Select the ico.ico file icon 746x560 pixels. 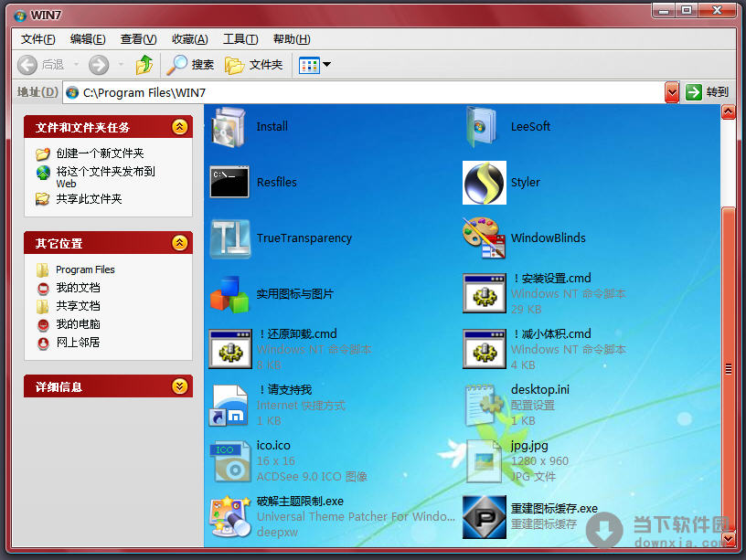pos(229,460)
